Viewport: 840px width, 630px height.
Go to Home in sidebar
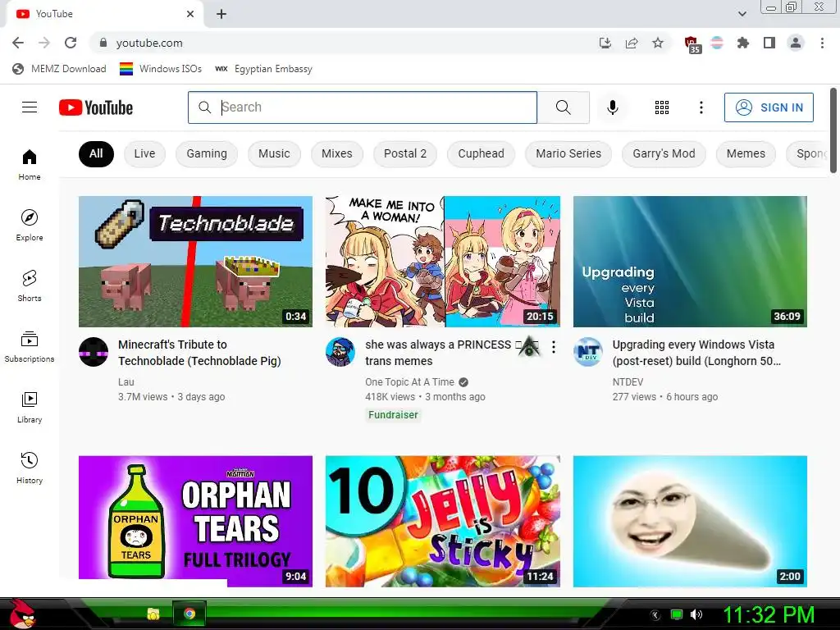(30, 164)
